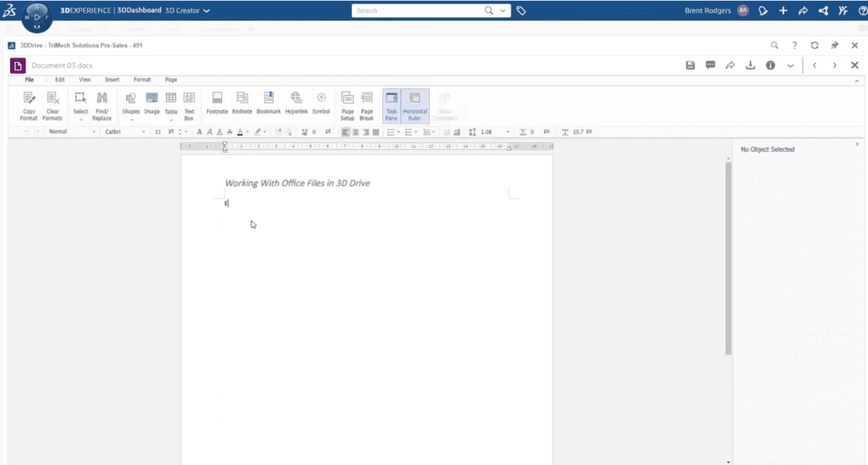Download the document
The image size is (868, 465).
pyautogui.click(x=750, y=65)
